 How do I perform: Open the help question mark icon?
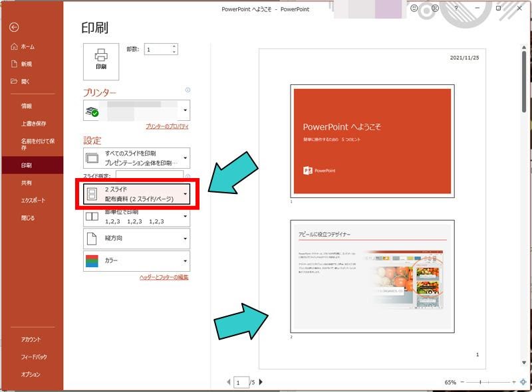pos(456,8)
